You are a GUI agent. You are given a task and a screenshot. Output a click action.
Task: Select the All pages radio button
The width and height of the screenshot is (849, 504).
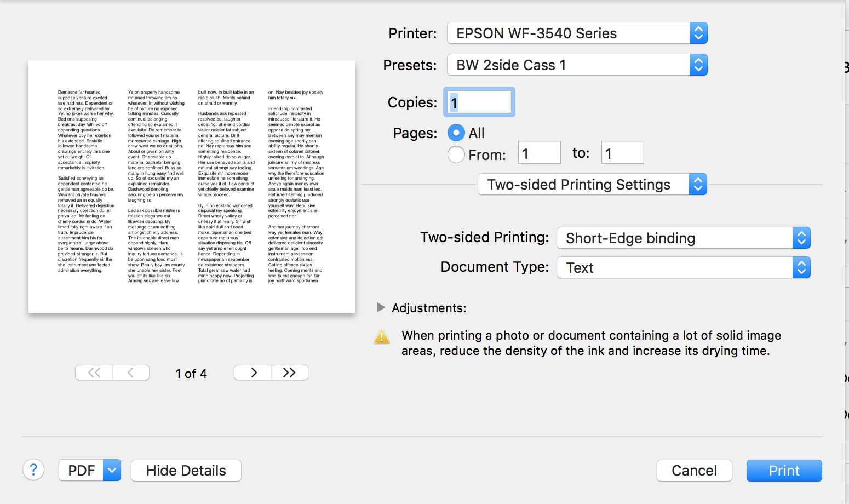coord(456,133)
